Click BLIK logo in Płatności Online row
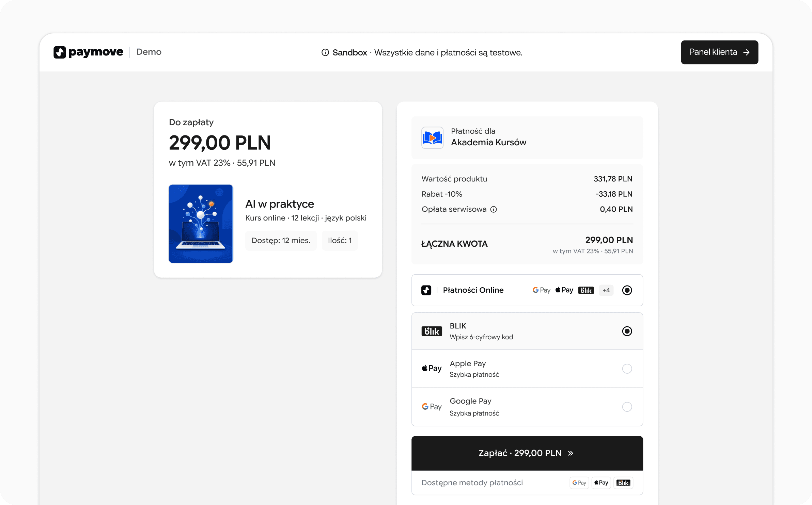 pyautogui.click(x=586, y=290)
